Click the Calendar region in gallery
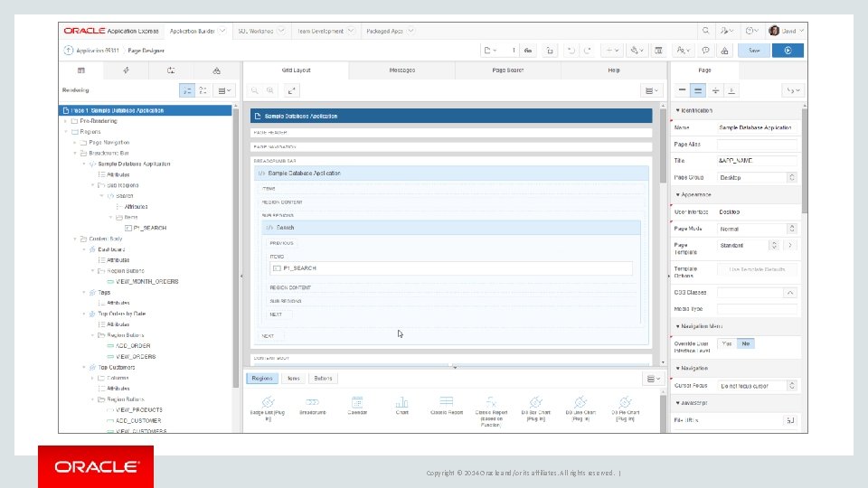The image size is (868, 488). pyautogui.click(x=357, y=406)
